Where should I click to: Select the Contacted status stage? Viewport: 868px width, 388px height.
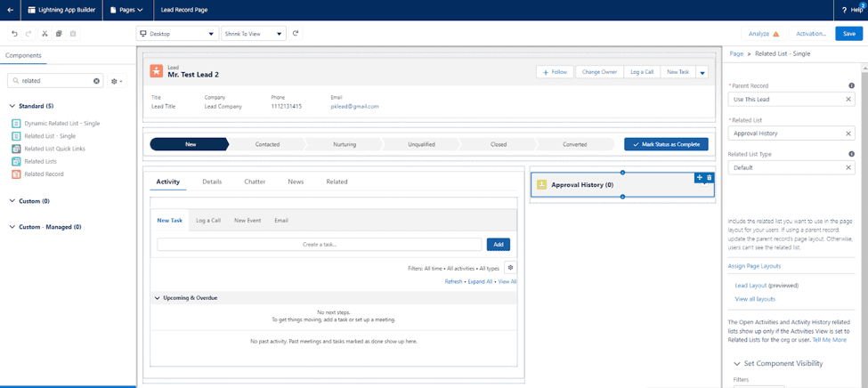pyautogui.click(x=267, y=144)
